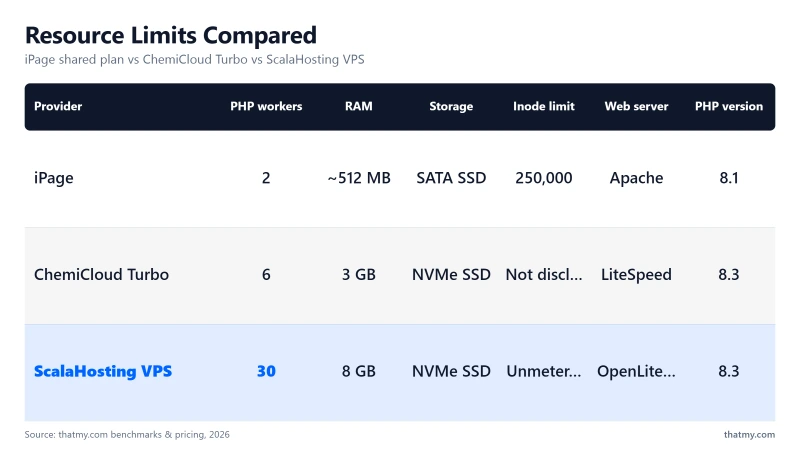The height and width of the screenshot is (450, 800).
Task: Click the LiteSpeed web server cell
Action: tap(636, 274)
